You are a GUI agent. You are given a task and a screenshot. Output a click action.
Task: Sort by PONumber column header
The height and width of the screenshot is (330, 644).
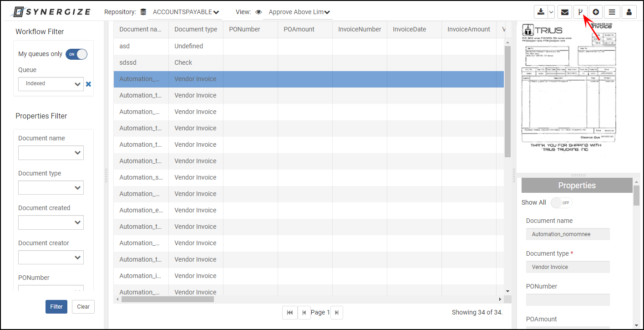(x=250, y=29)
